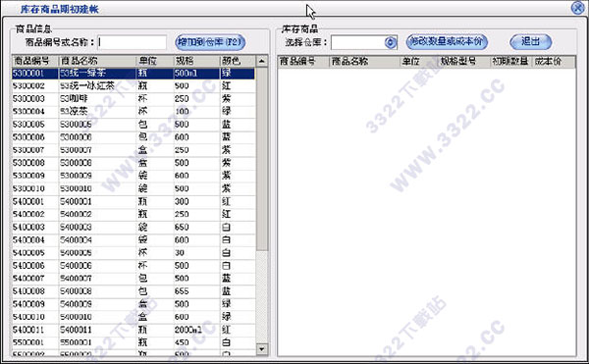Select product row S300003 咖啡
This screenshot has width=589, height=364.
(x=134, y=99)
